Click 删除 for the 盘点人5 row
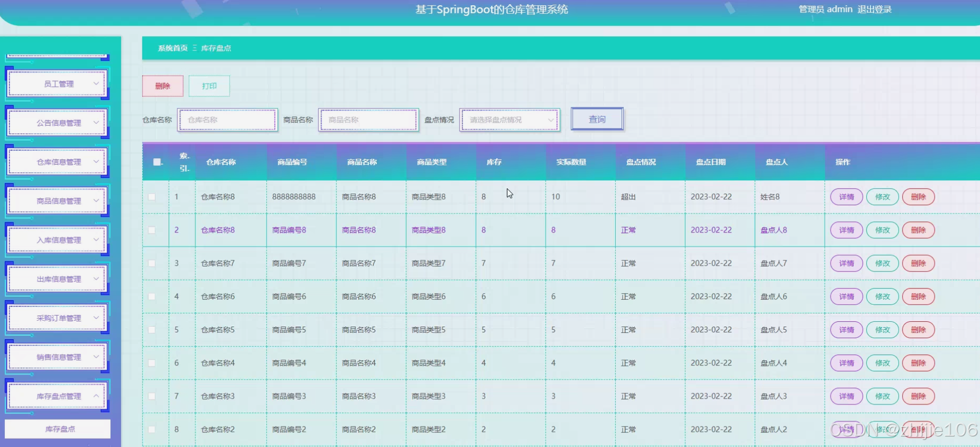 coord(918,330)
